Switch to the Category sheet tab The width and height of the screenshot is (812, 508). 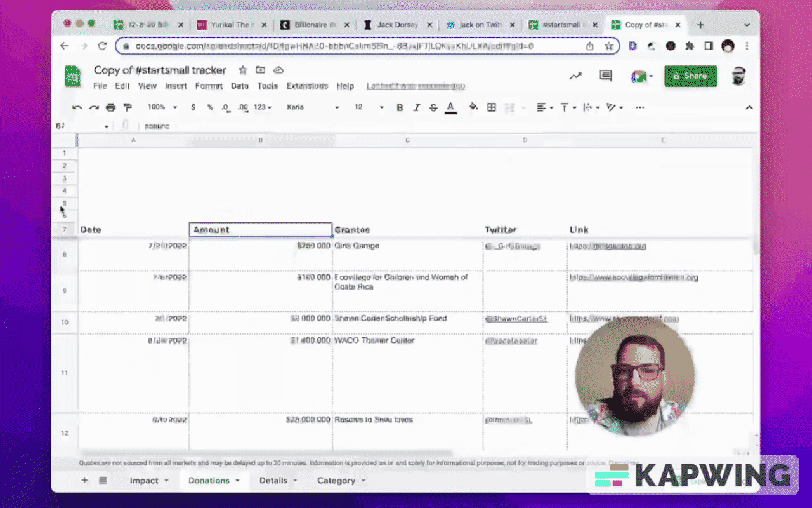(341, 480)
